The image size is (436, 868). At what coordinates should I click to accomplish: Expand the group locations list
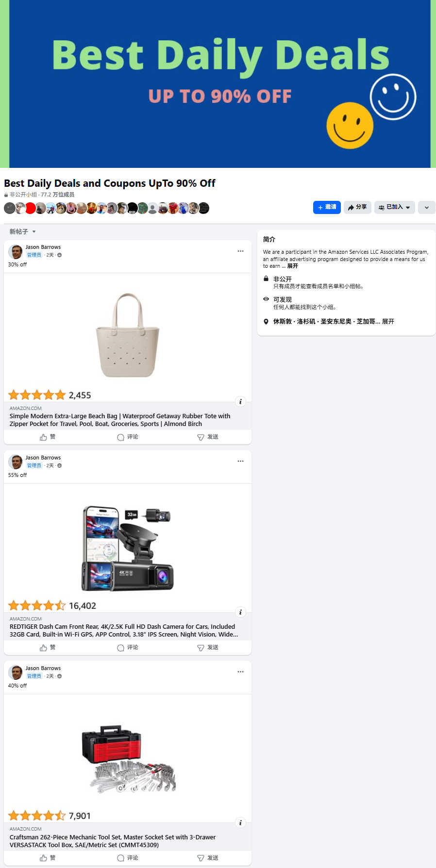[388, 322]
